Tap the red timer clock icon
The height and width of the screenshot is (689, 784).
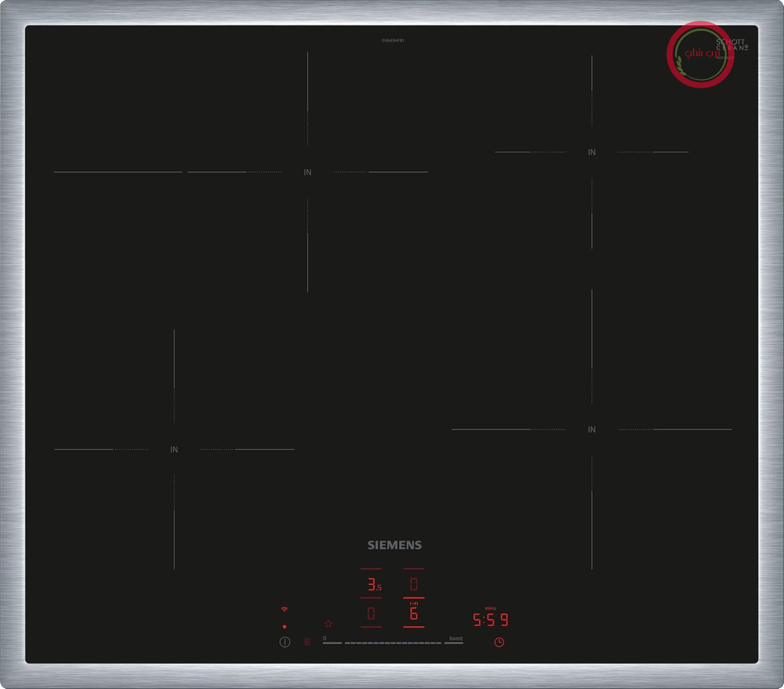[499, 642]
